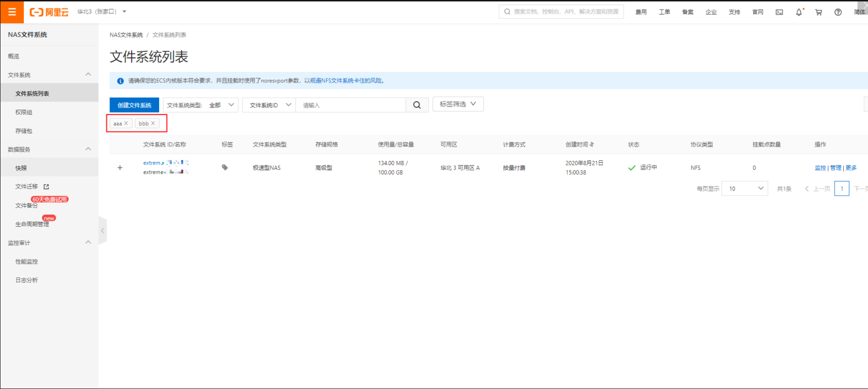Open the extreme file system ID link
Image resolution: width=868 pixels, height=389 pixels.
166,163
